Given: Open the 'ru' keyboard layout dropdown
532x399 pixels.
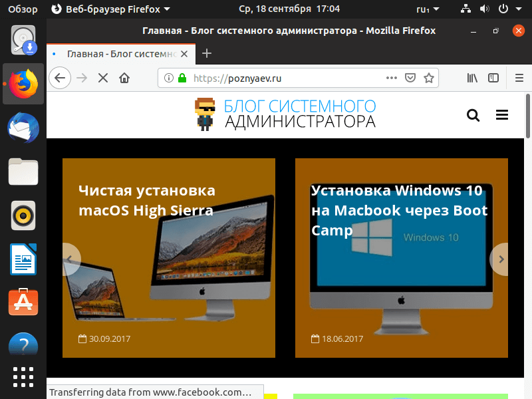Looking at the screenshot, I should point(428,9).
